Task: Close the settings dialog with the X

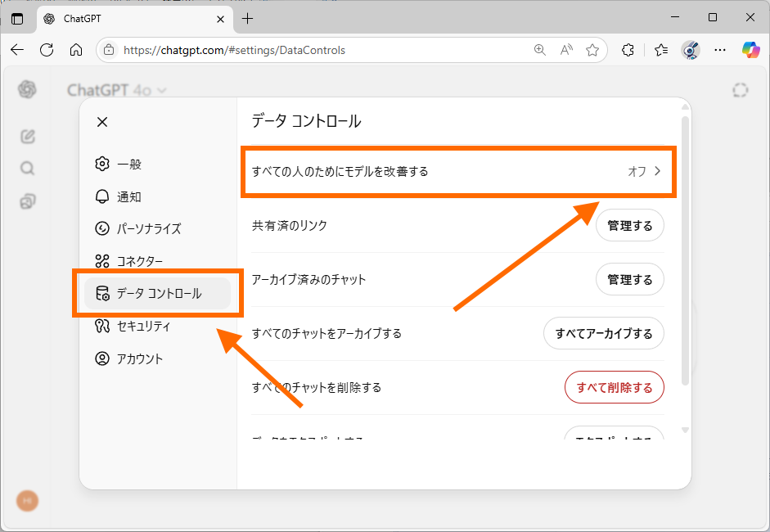Action: (x=102, y=122)
